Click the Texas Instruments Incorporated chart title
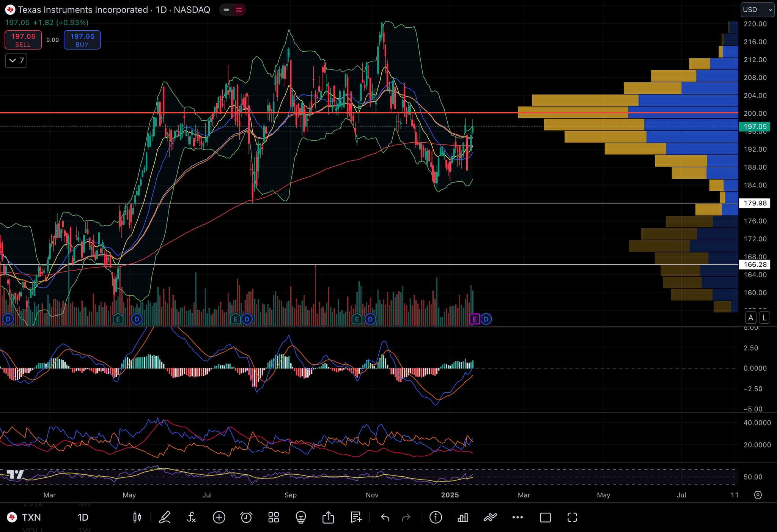Viewport: 777px width, 532px height. pos(83,10)
